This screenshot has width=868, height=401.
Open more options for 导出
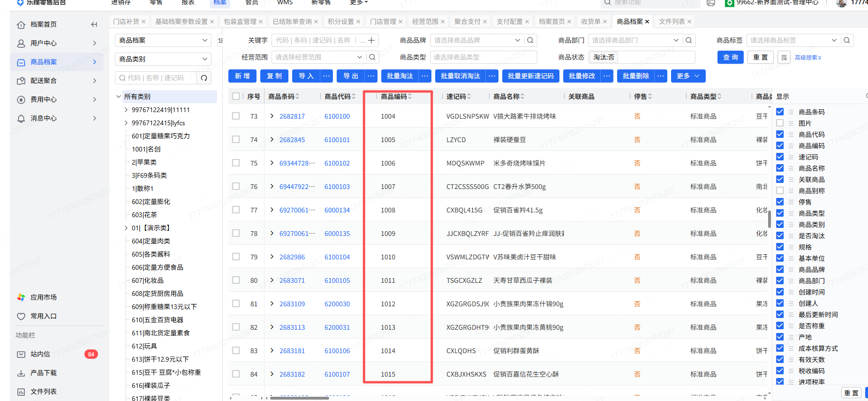371,76
